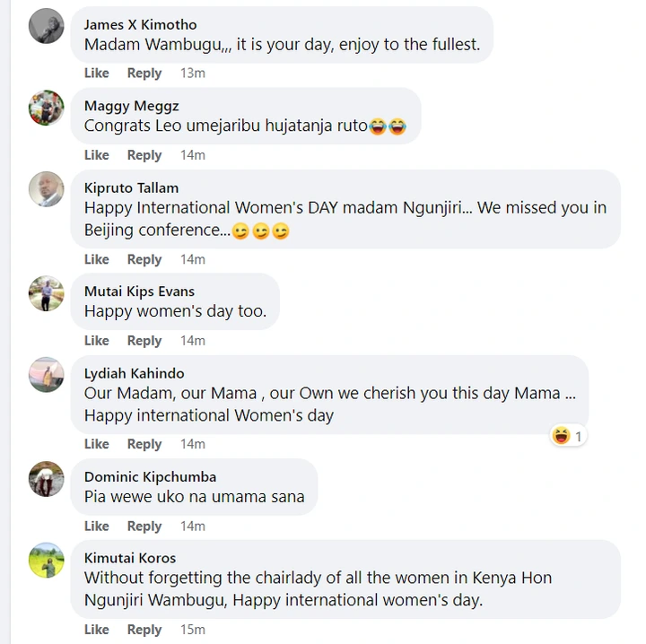Click the 13m timestamp on Kimotho's comment
646x644 pixels.
coord(193,74)
